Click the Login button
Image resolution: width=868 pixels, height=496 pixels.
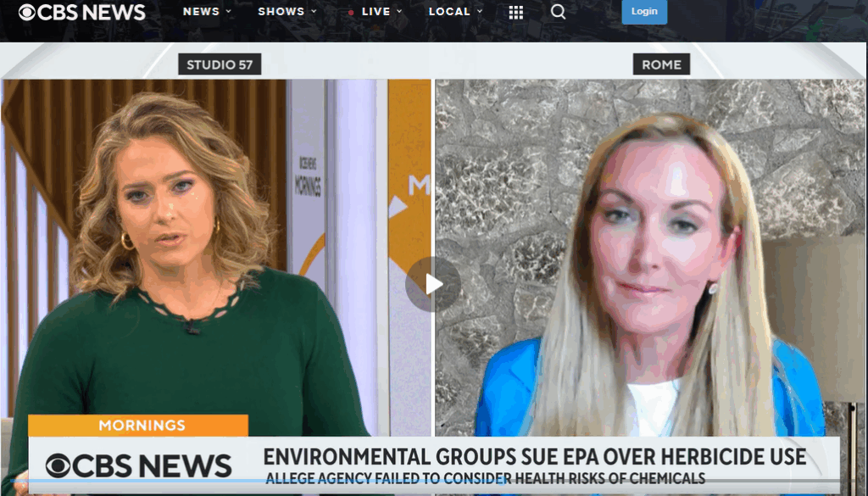(x=644, y=12)
